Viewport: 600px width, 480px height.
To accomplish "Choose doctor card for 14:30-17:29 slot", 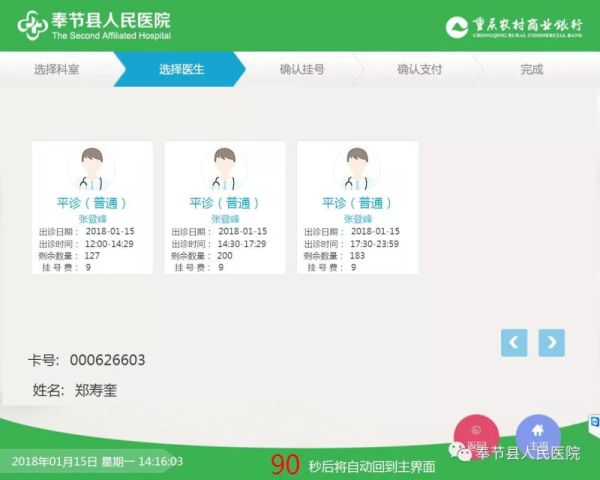I will pyautogui.click(x=225, y=207).
